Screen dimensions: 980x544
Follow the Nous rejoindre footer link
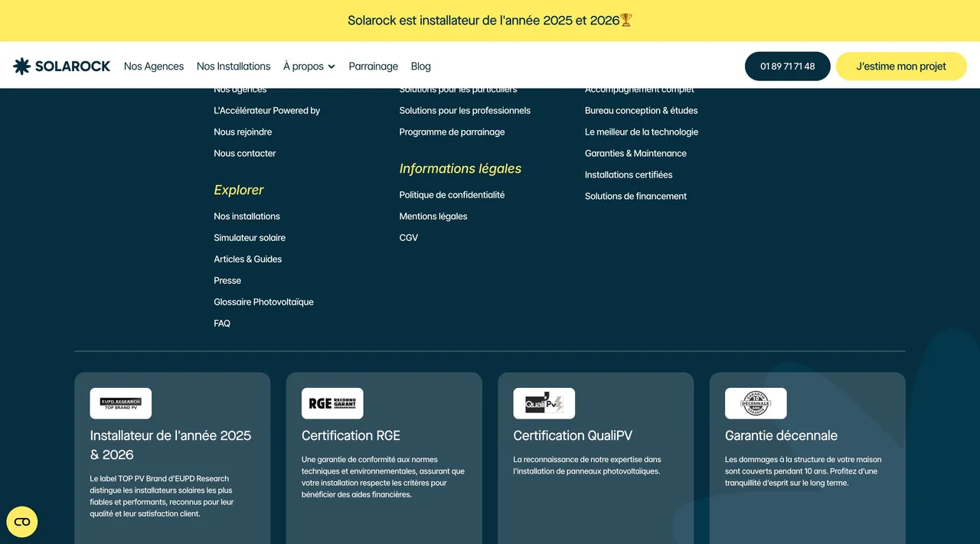[243, 132]
